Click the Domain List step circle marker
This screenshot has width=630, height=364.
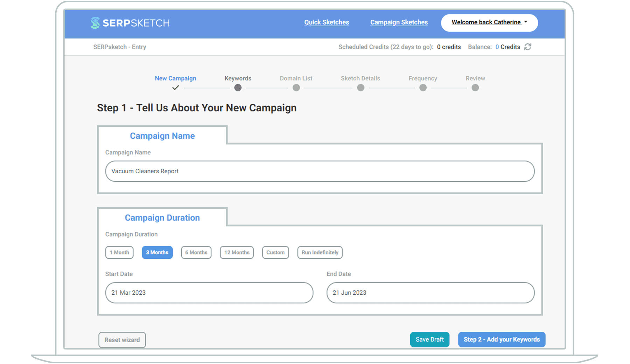tap(296, 88)
